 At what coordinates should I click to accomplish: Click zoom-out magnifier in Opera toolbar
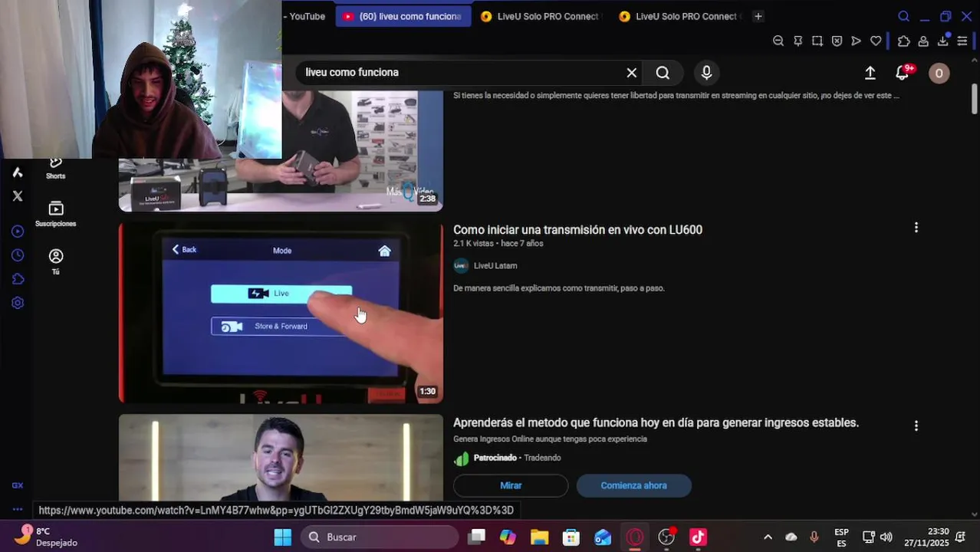coord(778,41)
